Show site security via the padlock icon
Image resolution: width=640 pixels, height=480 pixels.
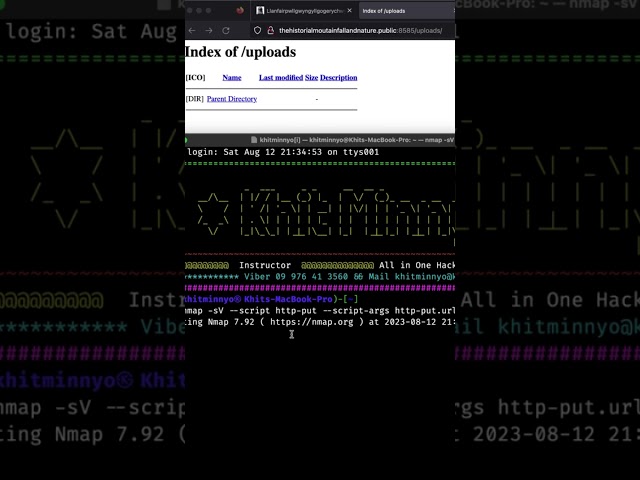click(270, 31)
